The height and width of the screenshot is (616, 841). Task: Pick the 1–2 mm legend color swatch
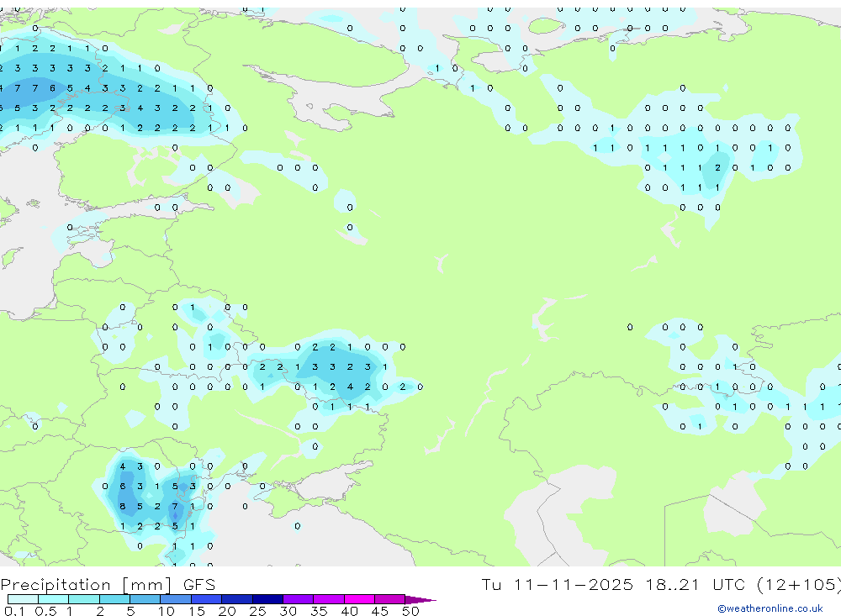(83, 599)
